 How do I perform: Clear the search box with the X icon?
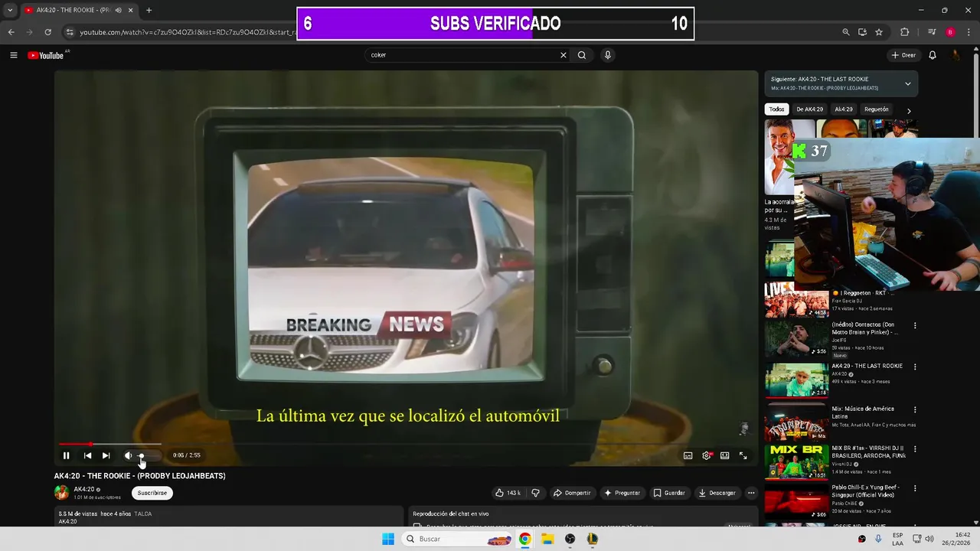(563, 55)
